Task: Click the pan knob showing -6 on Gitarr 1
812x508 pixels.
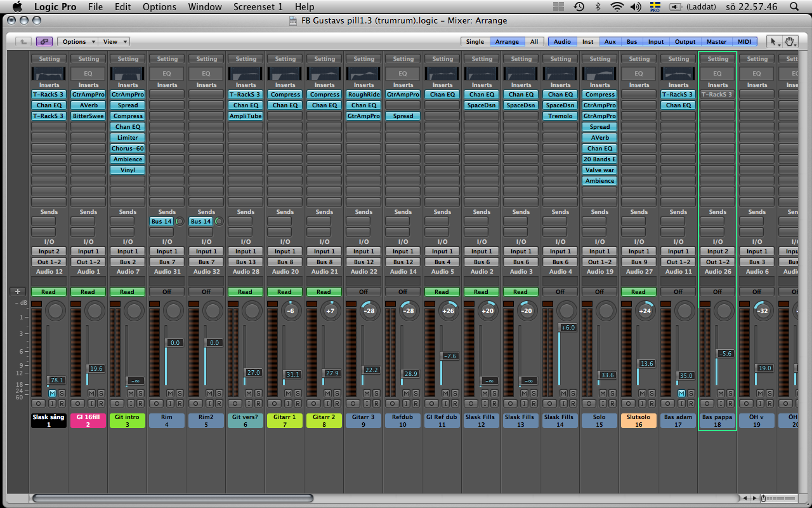Action: coord(291,311)
